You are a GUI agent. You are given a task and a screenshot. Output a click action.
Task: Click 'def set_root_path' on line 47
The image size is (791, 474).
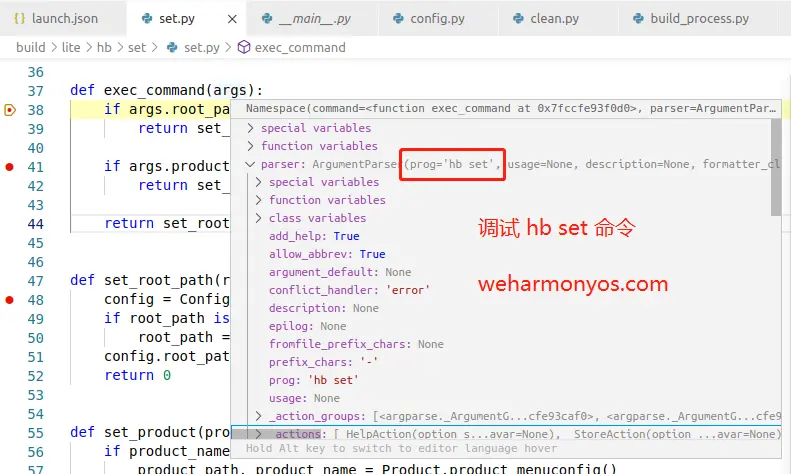(150, 280)
